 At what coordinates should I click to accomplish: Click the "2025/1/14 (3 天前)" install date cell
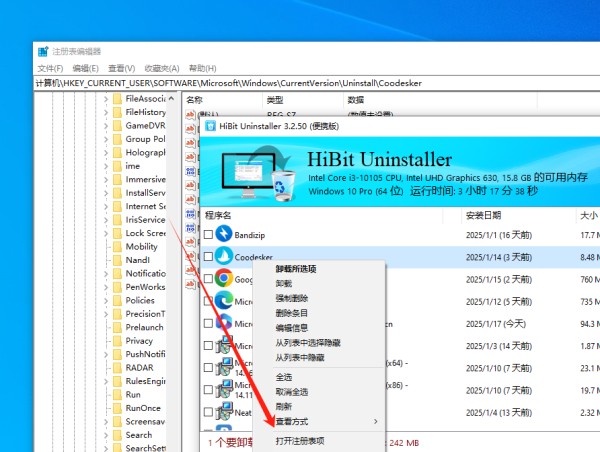tap(499, 257)
